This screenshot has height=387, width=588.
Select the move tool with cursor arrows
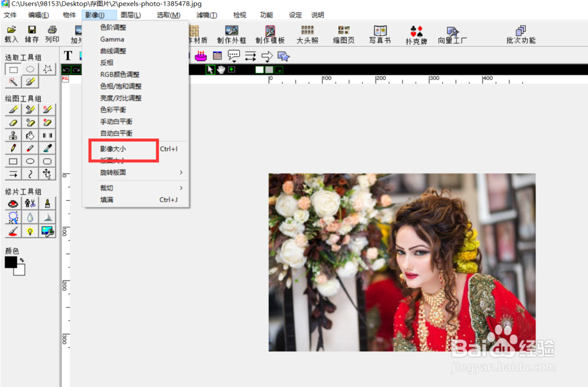click(47, 174)
